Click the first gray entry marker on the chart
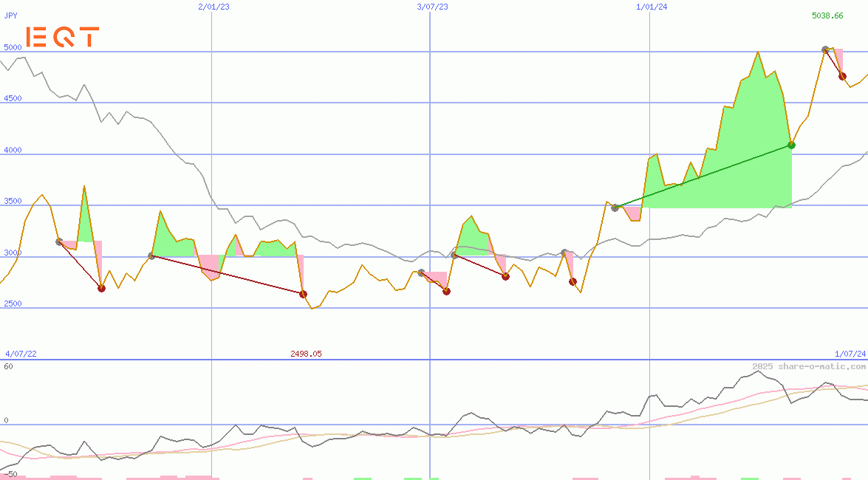 pyautogui.click(x=59, y=241)
